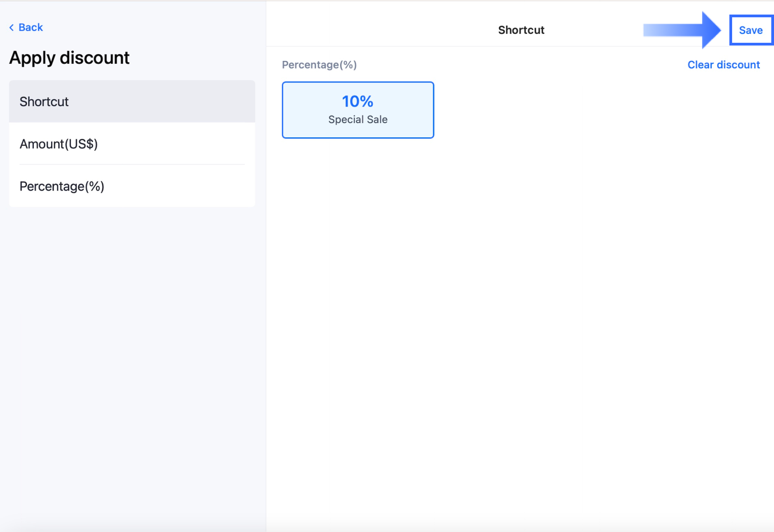
Task: Click the empty space right of the 10% tile
Action: click(x=569, y=110)
